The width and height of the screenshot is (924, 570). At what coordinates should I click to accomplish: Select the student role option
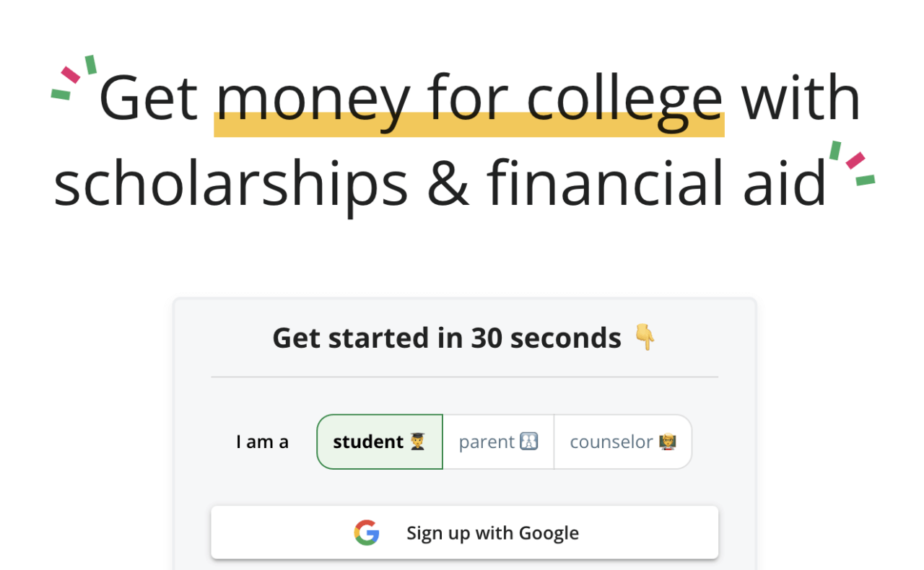(x=379, y=441)
